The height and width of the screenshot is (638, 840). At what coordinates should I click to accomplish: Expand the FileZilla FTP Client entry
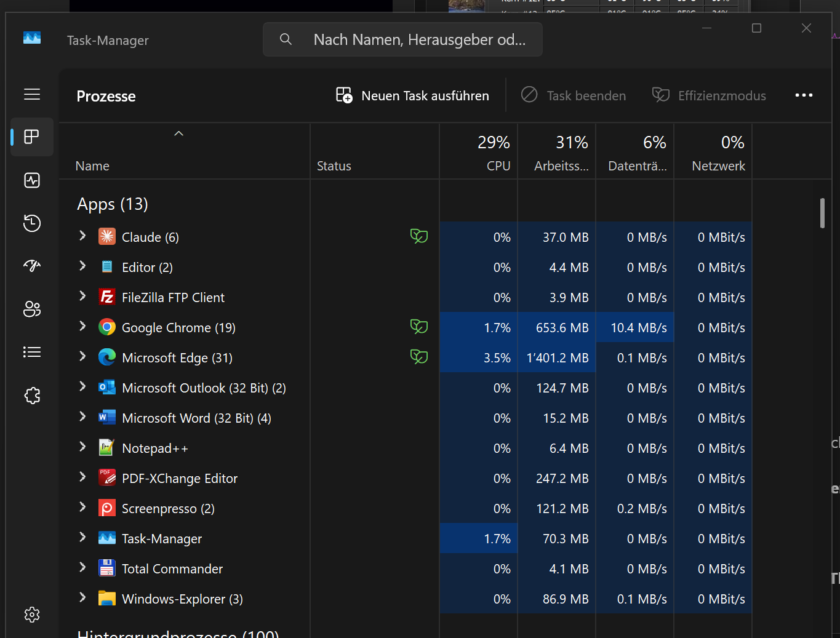click(82, 296)
